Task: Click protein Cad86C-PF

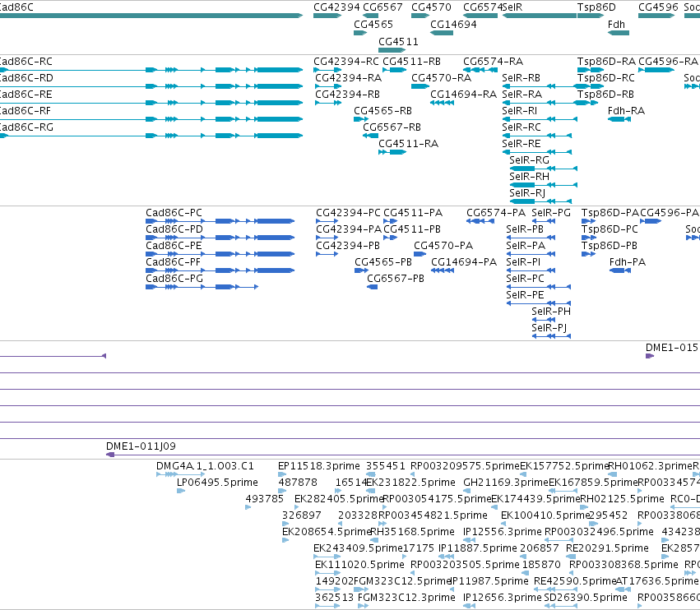Action: [174, 262]
